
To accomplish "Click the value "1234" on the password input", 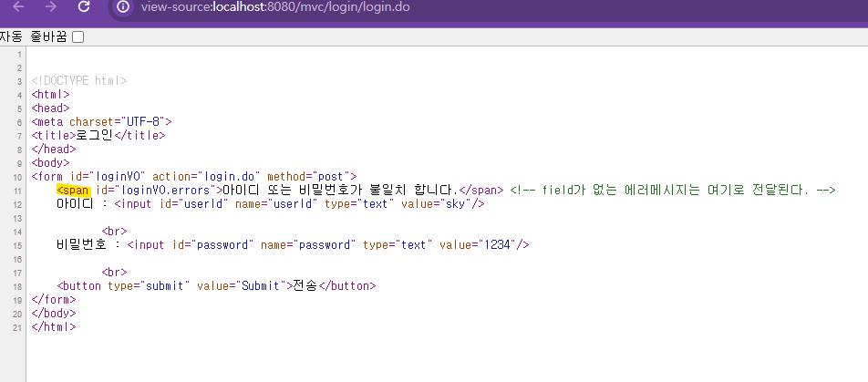I will (x=495, y=244).
